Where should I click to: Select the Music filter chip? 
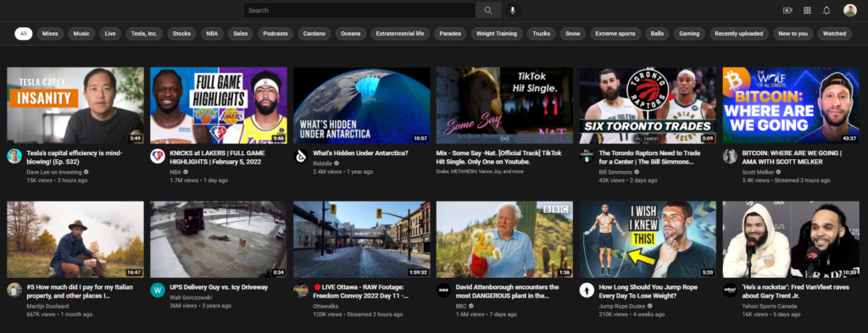(x=81, y=34)
